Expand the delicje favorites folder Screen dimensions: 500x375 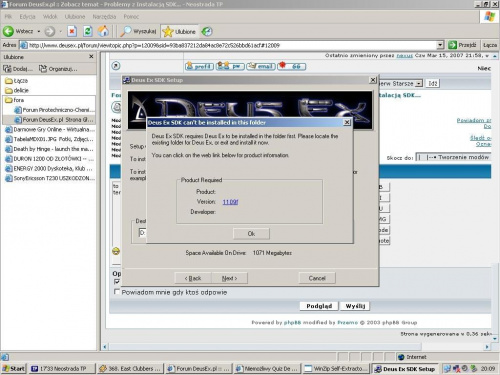pos(17,90)
